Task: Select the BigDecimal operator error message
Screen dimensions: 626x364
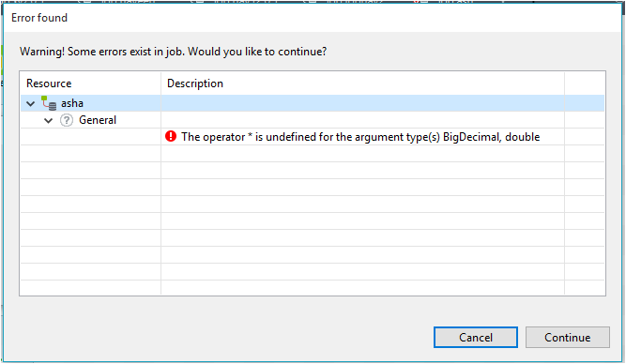Action: pyautogui.click(x=360, y=137)
